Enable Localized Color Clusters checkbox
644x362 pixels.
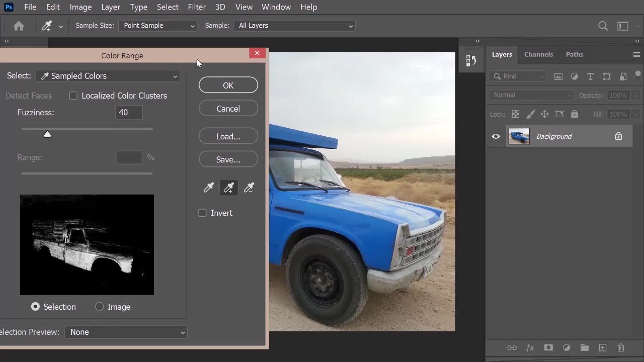73,96
